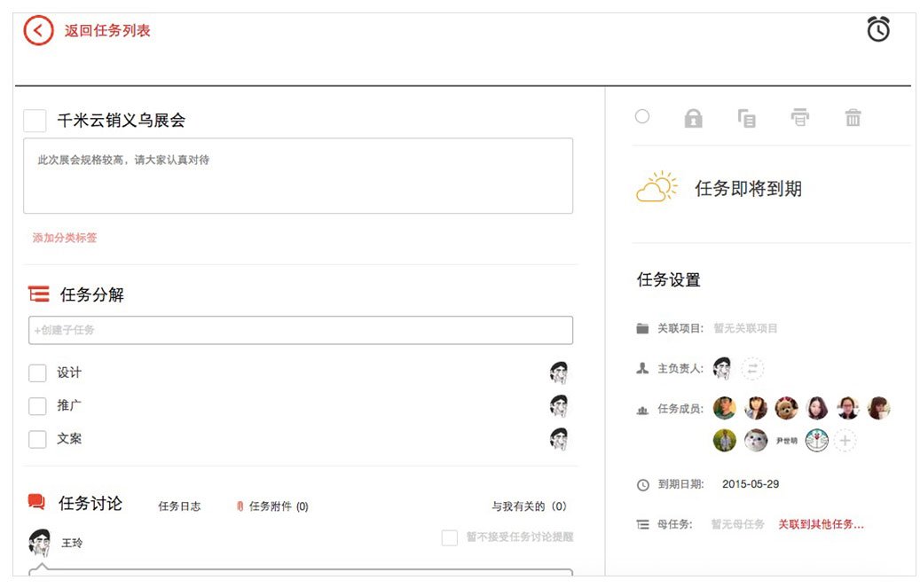Screen dimensions: 920x588
Task: Enable 暂不接受任务讨论提醒
Action: click(x=448, y=536)
